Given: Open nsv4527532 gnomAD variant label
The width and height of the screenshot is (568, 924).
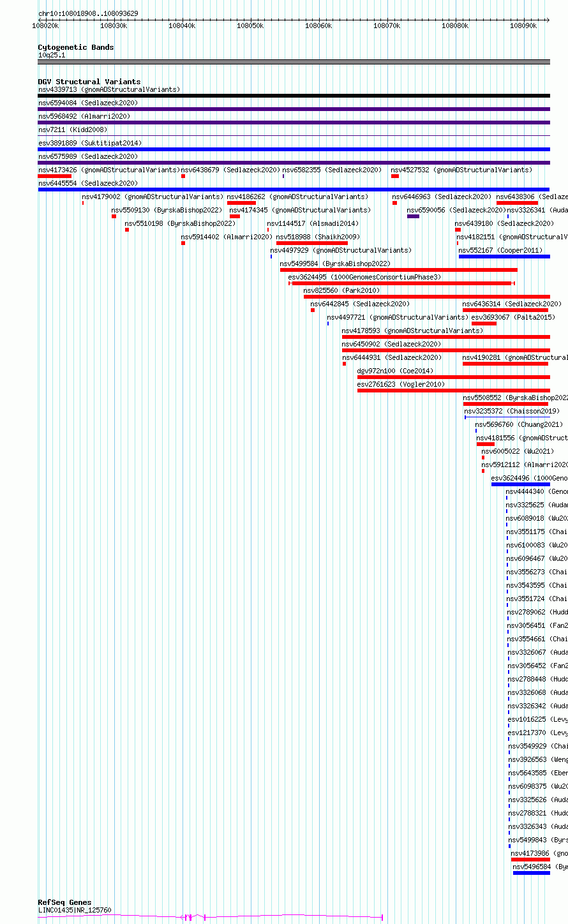Looking at the screenshot, I should point(461,170).
